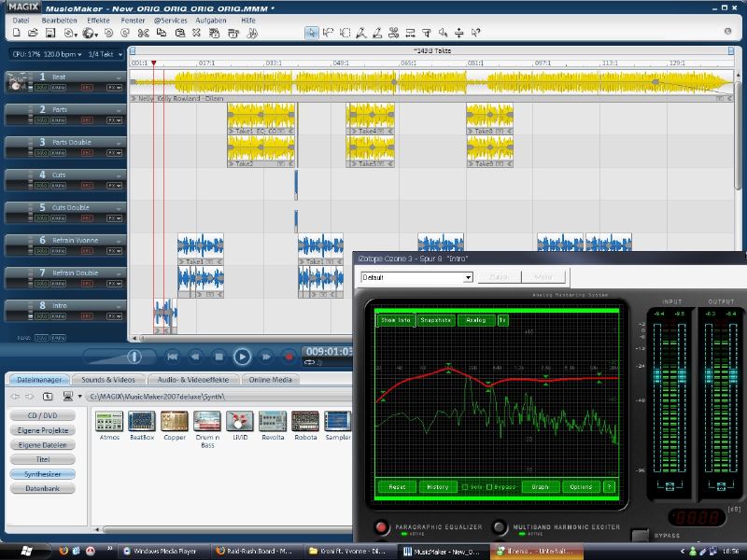Viewport: 747px width, 560px height.
Task: Mute track 2 Parts
Action: [x=58, y=120]
